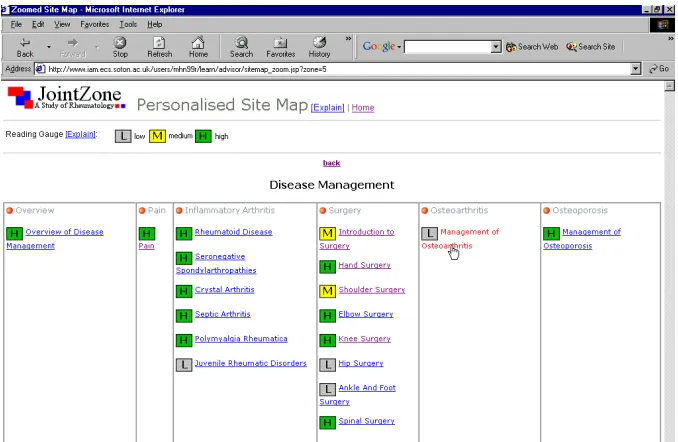
Task: Open the Juvenile Rheumatic Disorders link
Action: click(250, 363)
